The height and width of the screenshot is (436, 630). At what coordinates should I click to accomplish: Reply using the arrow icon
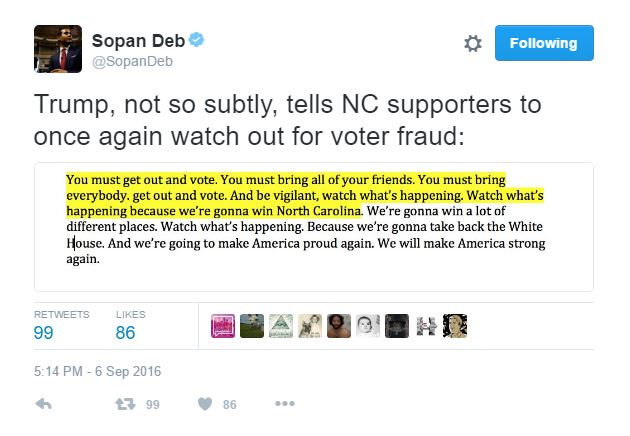43,404
